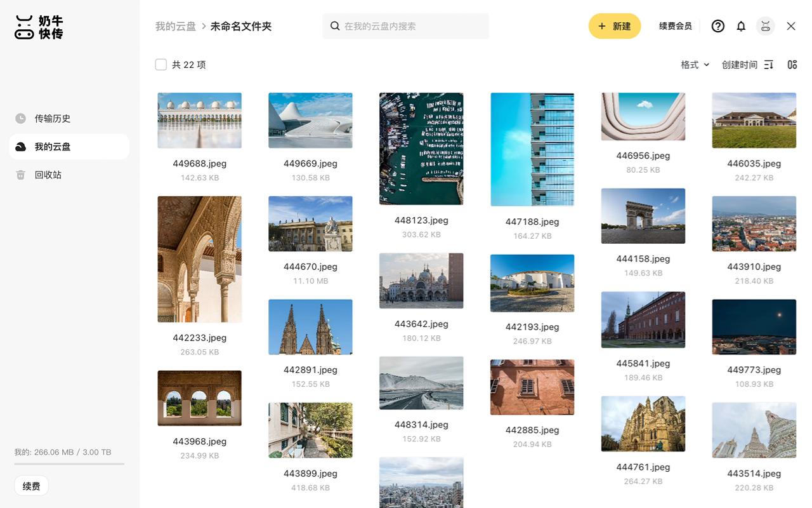Open the help question mark icon
Image resolution: width=812 pixels, height=508 pixels.
pyautogui.click(x=717, y=26)
